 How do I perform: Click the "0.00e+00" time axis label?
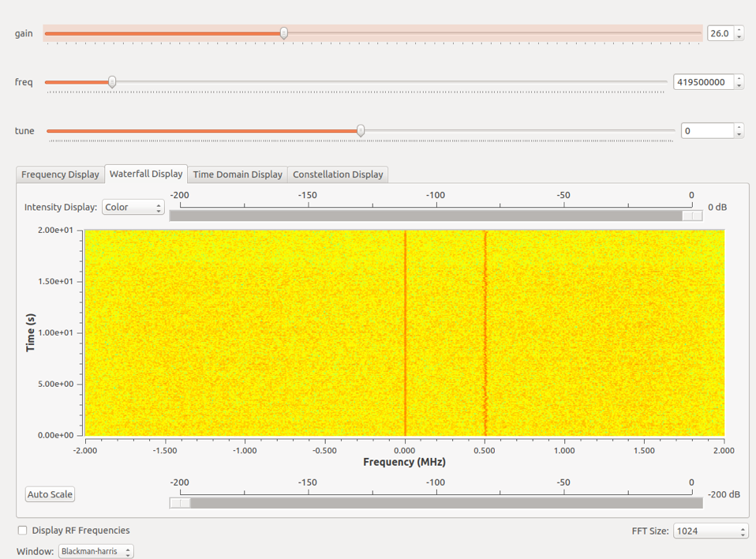pyautogui.click(x=56, y=435)
